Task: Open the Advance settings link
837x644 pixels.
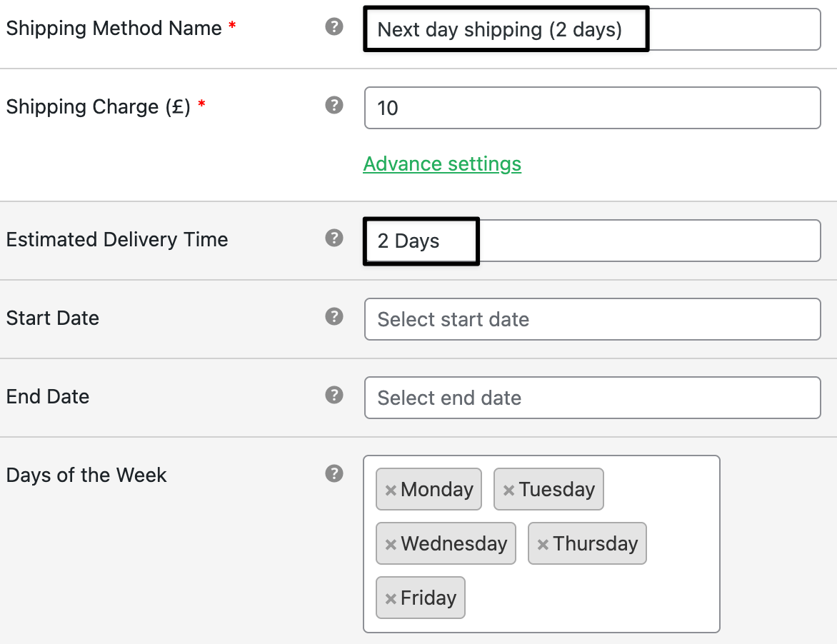Action: point(442,163)
